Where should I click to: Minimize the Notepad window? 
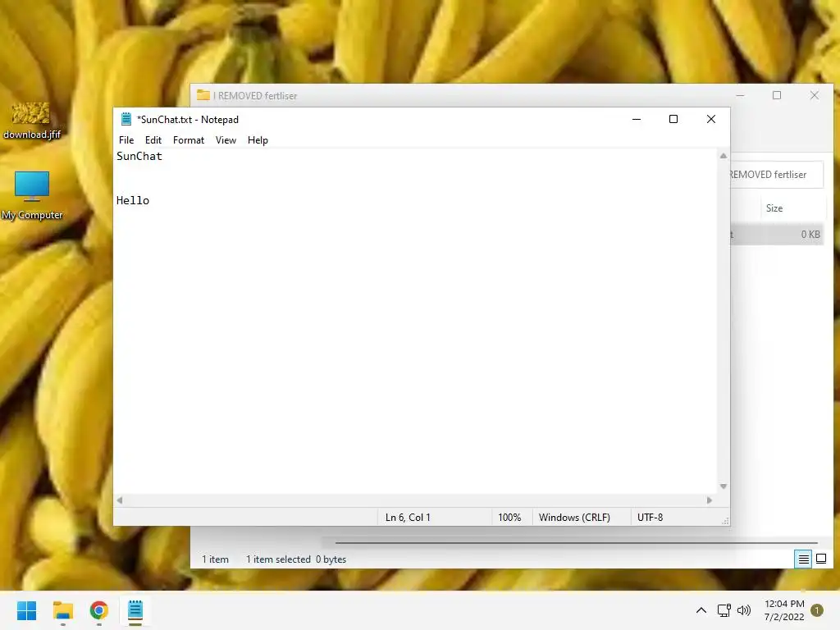(x=637, y=119)
